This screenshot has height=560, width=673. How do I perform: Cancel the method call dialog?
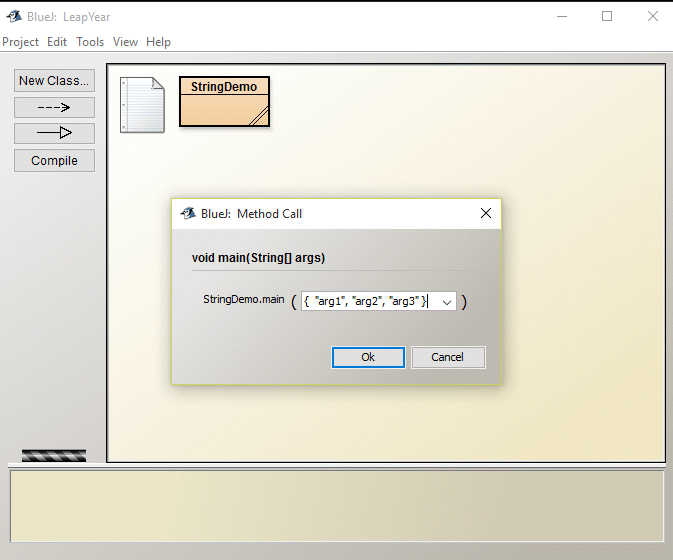(x=447, y=357)
